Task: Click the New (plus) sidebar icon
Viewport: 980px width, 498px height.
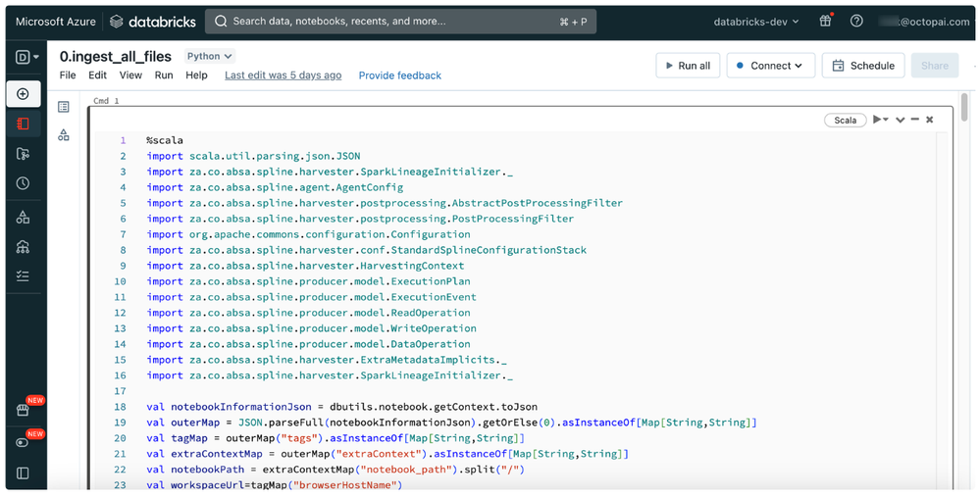Action: (x=23, y=94)
